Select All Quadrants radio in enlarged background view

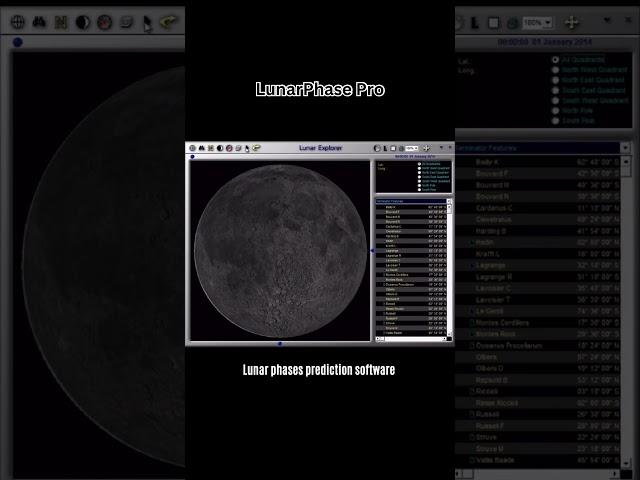point(555,60)
